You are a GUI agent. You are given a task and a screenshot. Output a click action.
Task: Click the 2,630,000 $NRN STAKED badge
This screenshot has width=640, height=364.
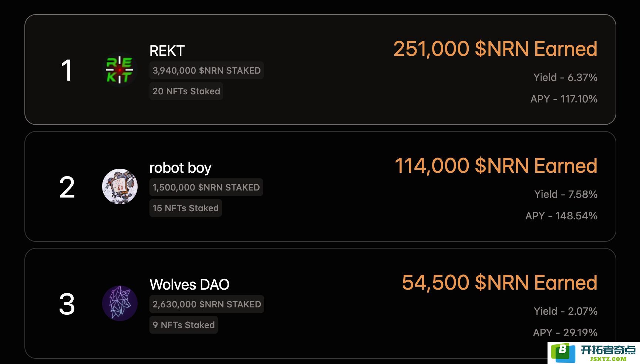click(207, 304)
